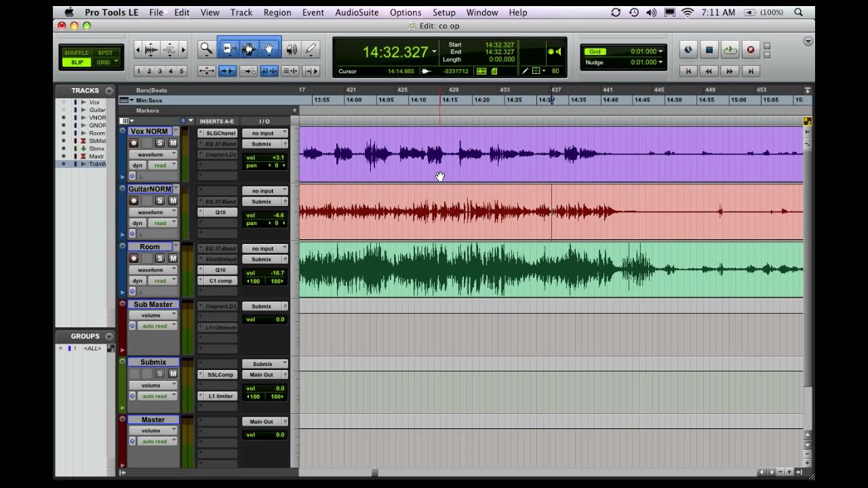Mute the Vox NORM track
868x488 pixels.
pyautogui.click(x=173, y=143)
